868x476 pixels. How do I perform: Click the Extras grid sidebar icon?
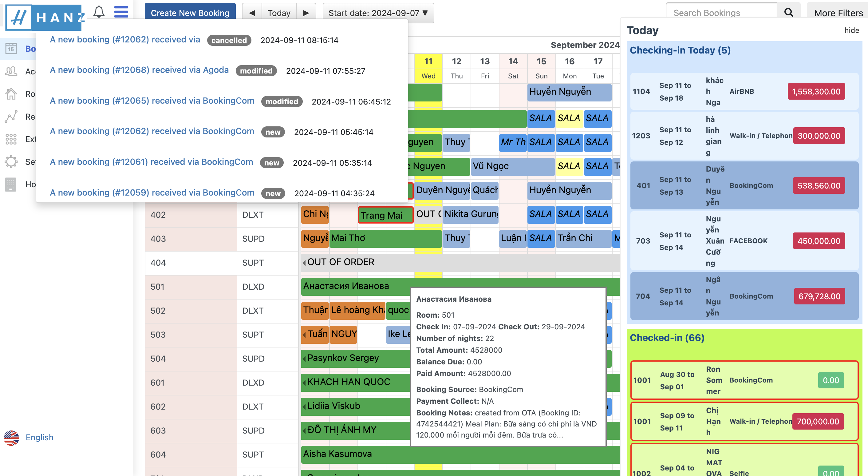pyautogui.click(x=11, y=139)
